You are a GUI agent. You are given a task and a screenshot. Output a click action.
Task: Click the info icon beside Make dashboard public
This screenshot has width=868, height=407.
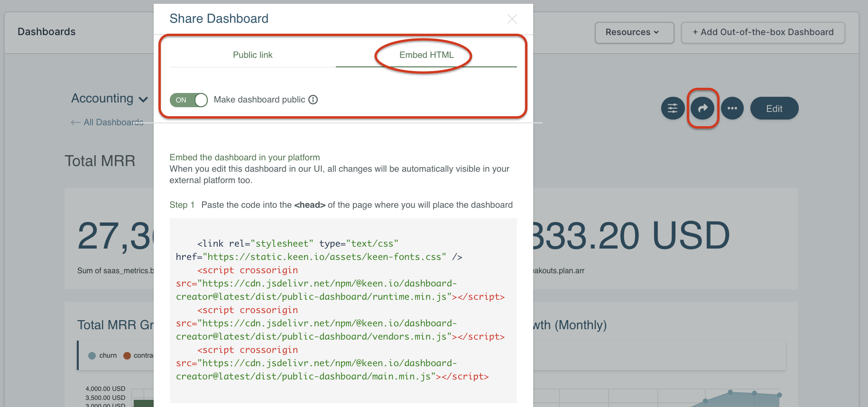(x=313, y=100)
